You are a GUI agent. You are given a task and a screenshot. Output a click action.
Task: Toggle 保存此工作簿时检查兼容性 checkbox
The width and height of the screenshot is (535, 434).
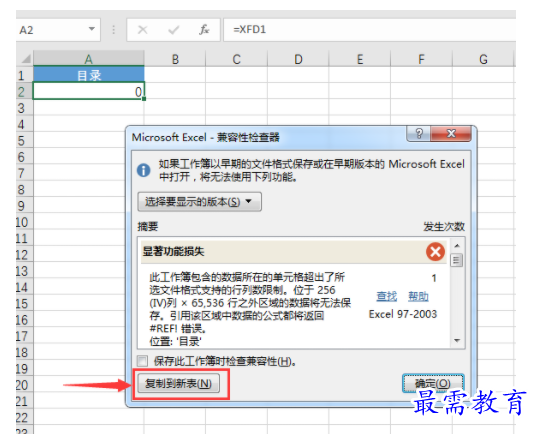pos(142,361)
